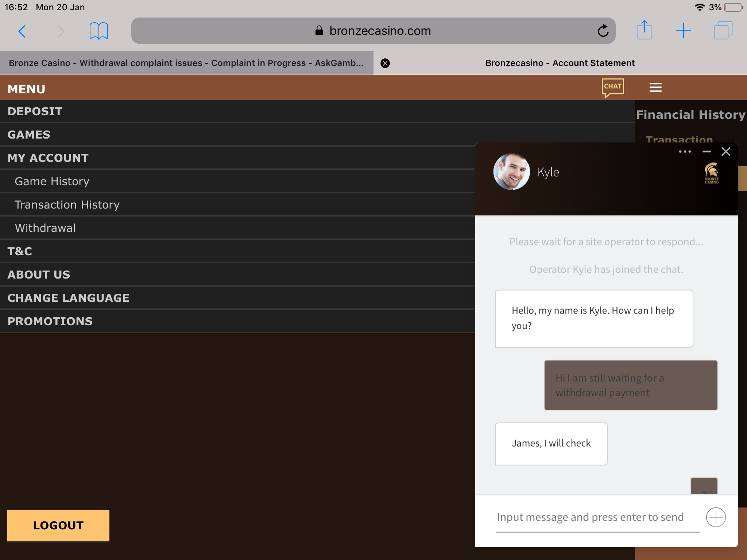Image resolution: width=747 pixels, height=560 pixels.
Task: Click the MENU header label
Action: (x=27, y=89)
